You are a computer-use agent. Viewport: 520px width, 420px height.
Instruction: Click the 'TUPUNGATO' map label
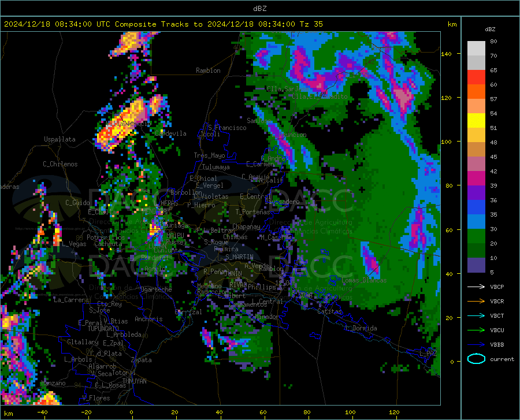103,329
